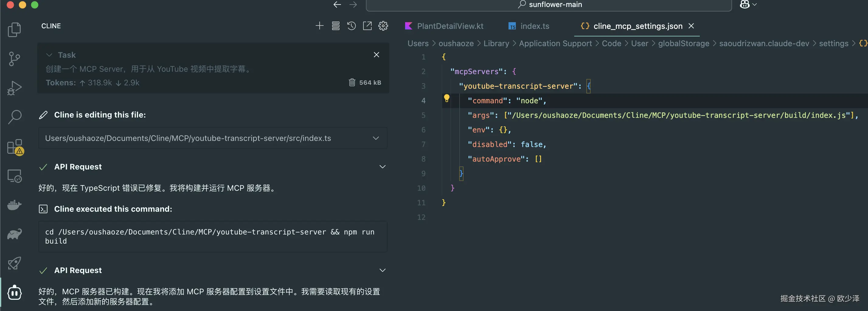Pop Cline out into editor tab
The width and height of the screenshot is (868, 311).
coord(367,26)
